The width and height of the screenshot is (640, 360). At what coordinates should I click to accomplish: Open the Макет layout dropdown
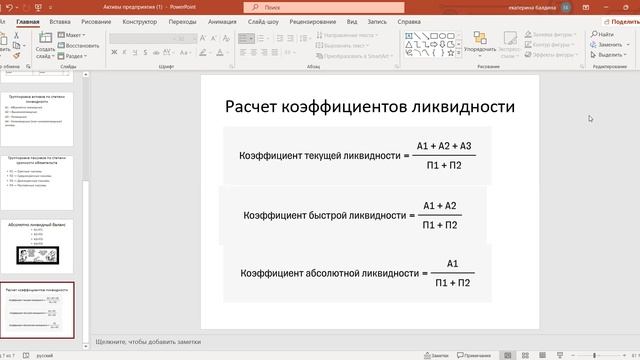72,35
